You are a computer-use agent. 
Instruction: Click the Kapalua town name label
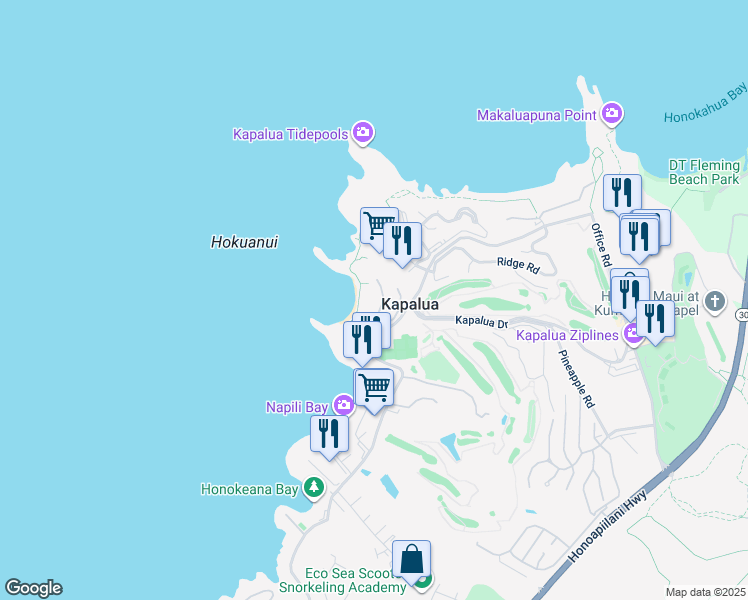pos(410,304)
